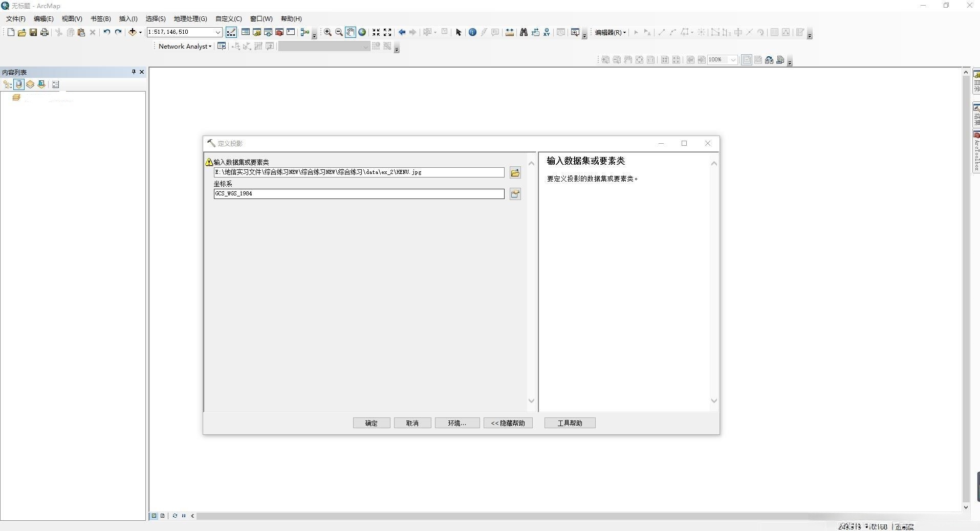The height and width of the screenshot is (531, 980).
Task: Open the Python window
Action: tap(291, 32)
